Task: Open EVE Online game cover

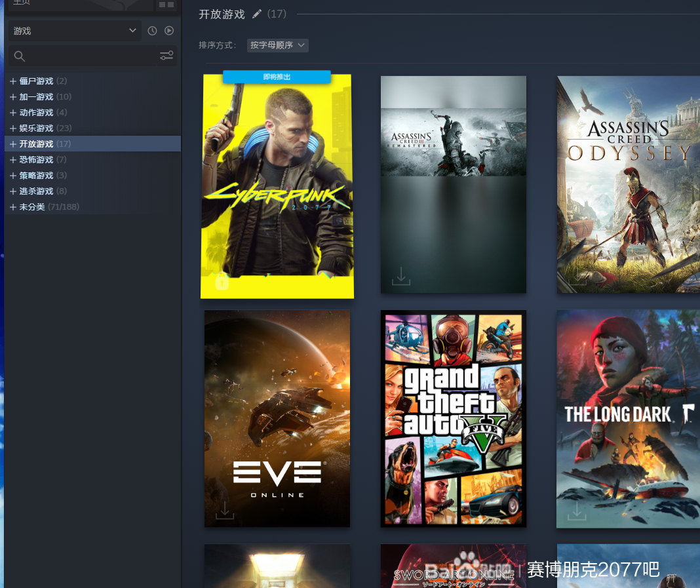Action: pyautogui.click(x=277, y=419)
